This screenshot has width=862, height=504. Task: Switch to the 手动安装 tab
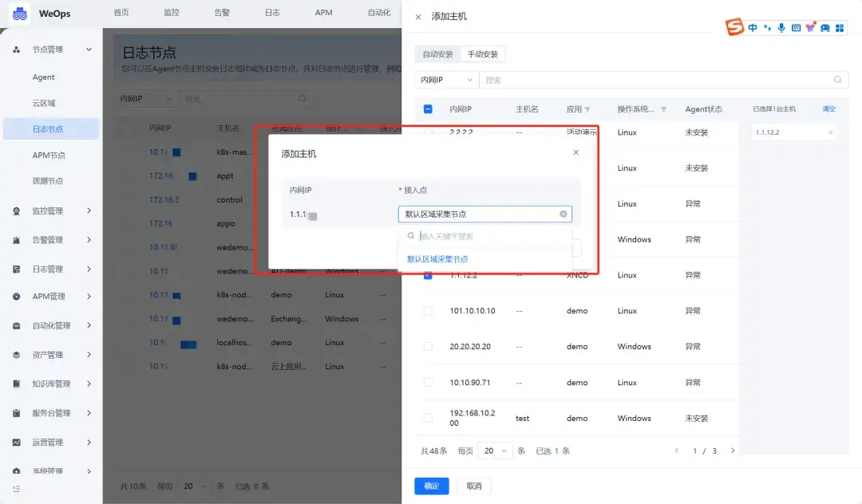[x=483, y=53]
